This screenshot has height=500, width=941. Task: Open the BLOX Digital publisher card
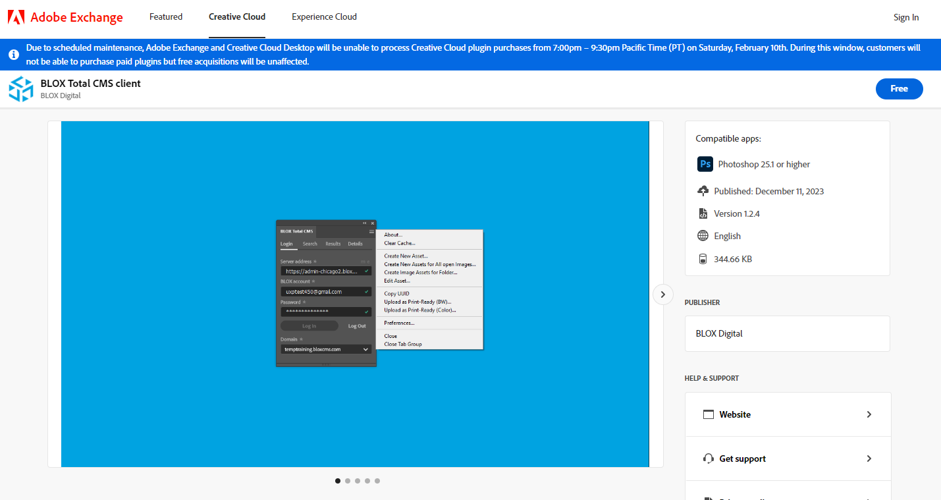coord(787,334)
